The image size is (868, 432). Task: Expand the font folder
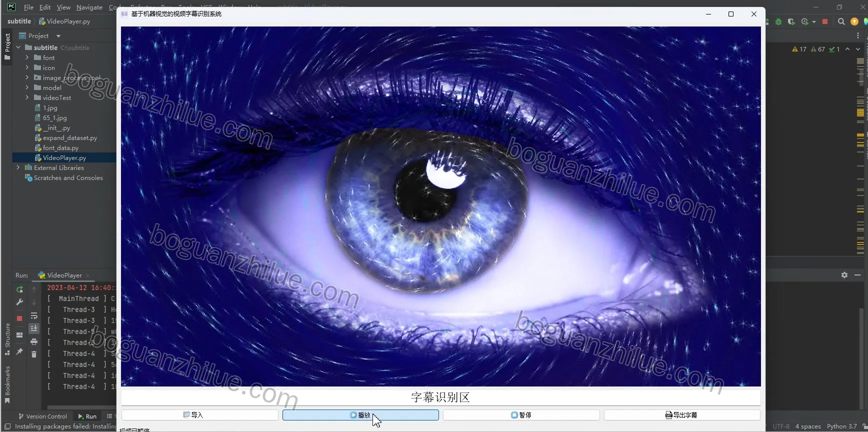tap(27, 57)
